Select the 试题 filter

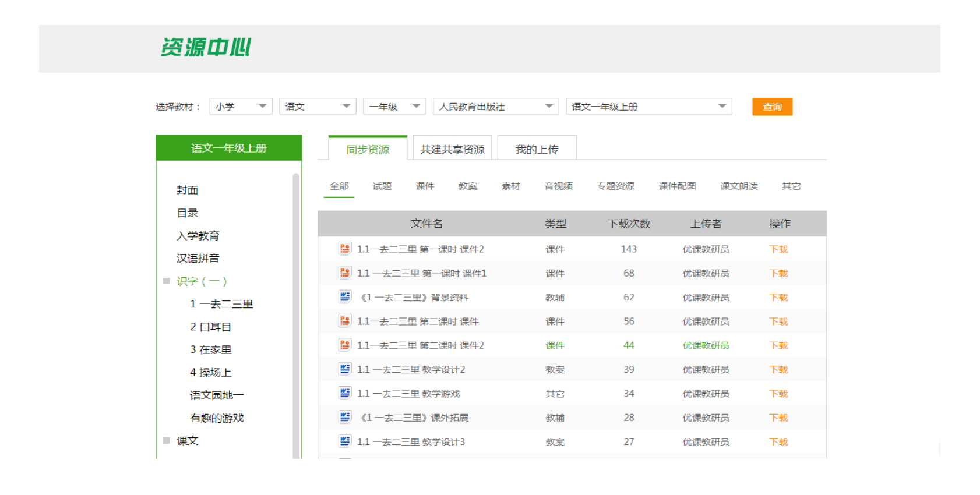382,186
